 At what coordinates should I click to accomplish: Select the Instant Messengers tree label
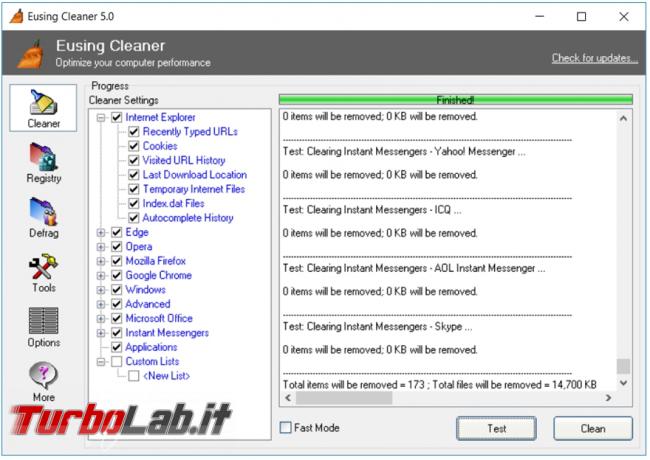[x=167, y=333]
